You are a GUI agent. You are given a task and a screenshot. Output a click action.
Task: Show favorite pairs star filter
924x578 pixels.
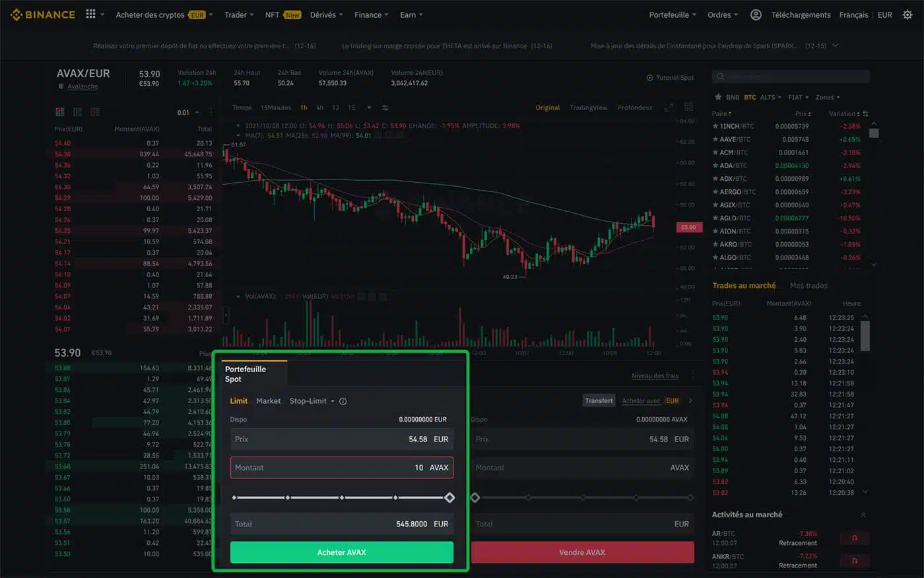[718, 97]
